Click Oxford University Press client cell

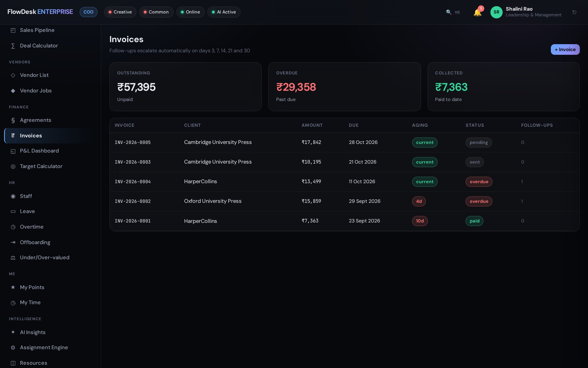[x=213, y=201]
